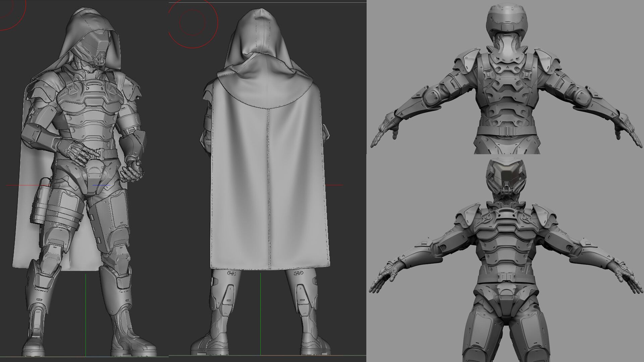The image size is (644, 362).
Task: Click the red brush cursor circle in back viewport
Action: (x=193, y=22)
